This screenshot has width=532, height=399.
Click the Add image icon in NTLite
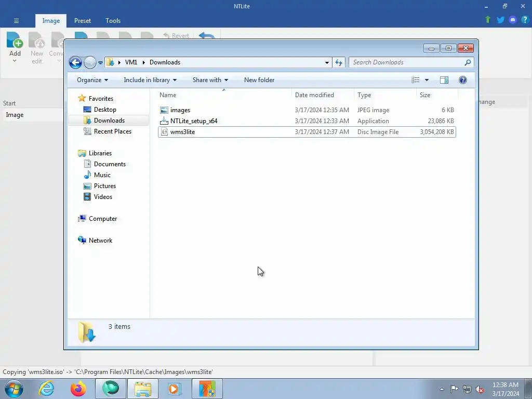15,39
